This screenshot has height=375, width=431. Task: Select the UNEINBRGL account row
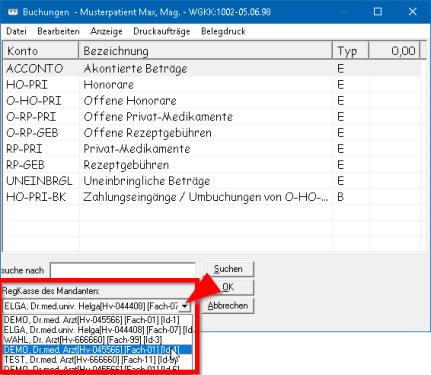(212, 181)
